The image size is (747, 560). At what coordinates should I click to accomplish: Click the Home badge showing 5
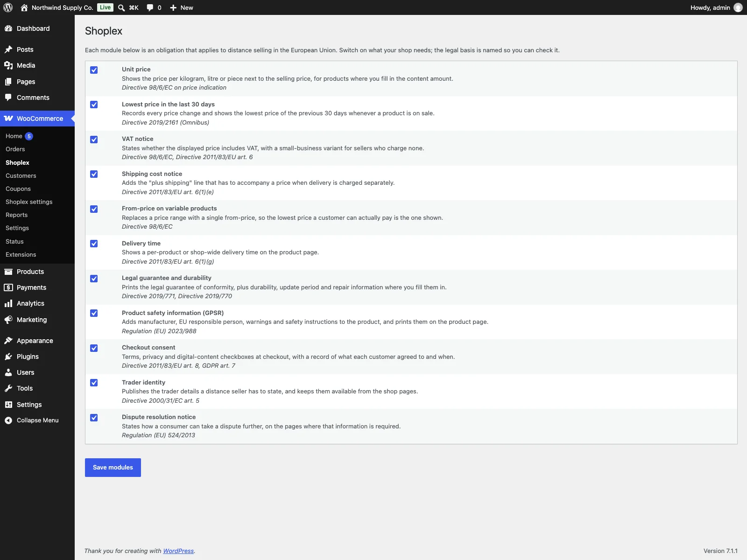point(29,136)
